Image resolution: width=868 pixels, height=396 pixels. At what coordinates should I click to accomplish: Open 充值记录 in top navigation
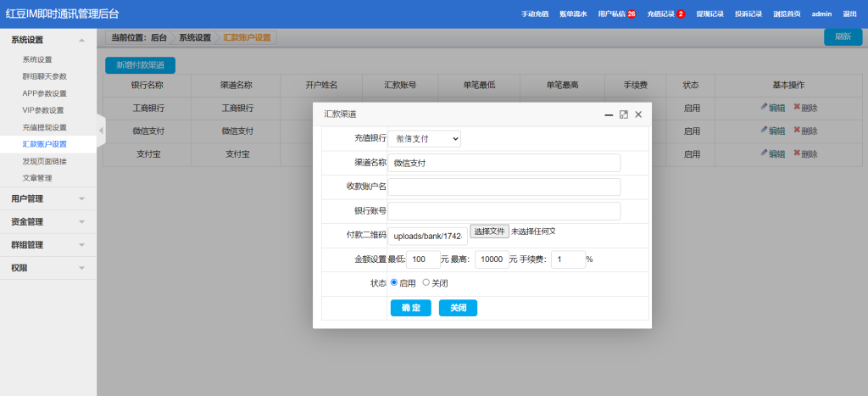coord(665,14)
